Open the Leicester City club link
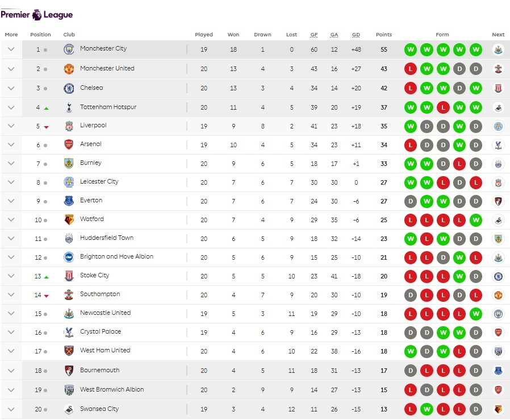510x420 pixels. pos(99,182)
